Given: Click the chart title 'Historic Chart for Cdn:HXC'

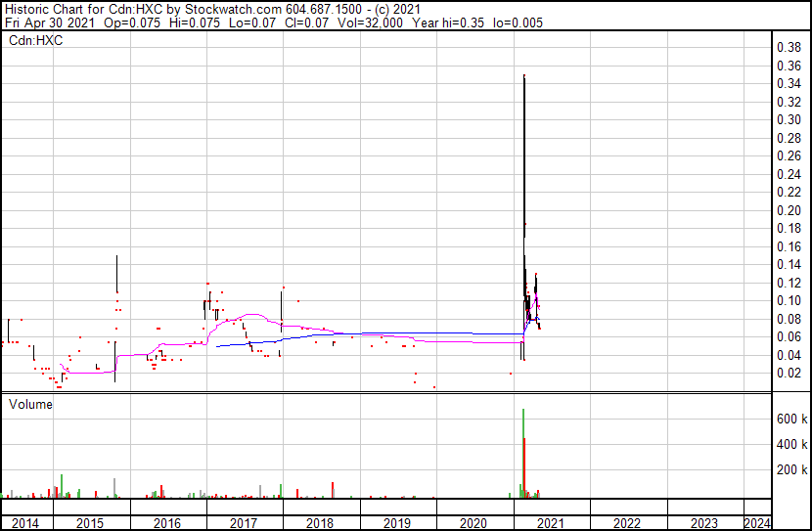Looking at the screenshot, I should tap(83, 10).
